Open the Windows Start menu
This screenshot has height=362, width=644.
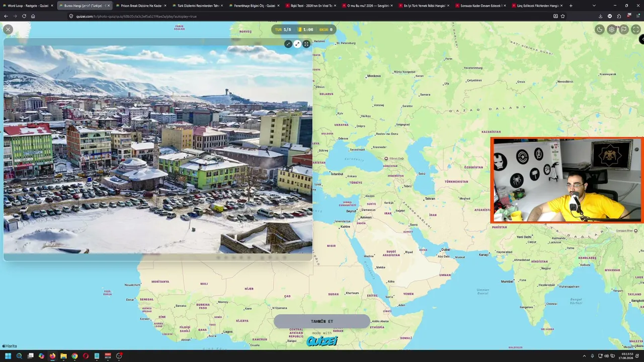pos(8,356)
